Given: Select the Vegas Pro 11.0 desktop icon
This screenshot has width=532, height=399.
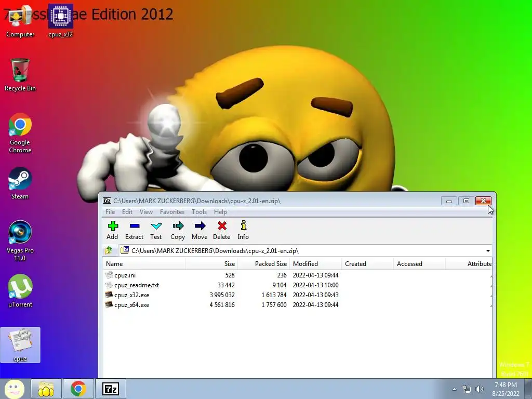Looking at the screenshot, I should coord(20,241).
